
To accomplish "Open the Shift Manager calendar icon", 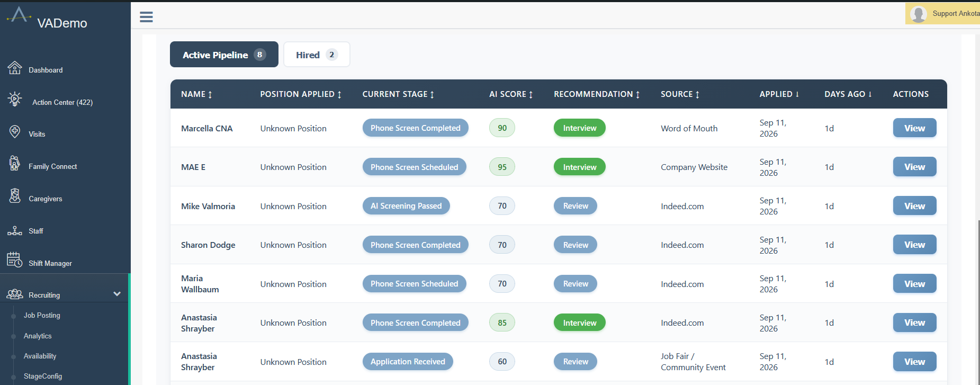I will coord(15,259).
